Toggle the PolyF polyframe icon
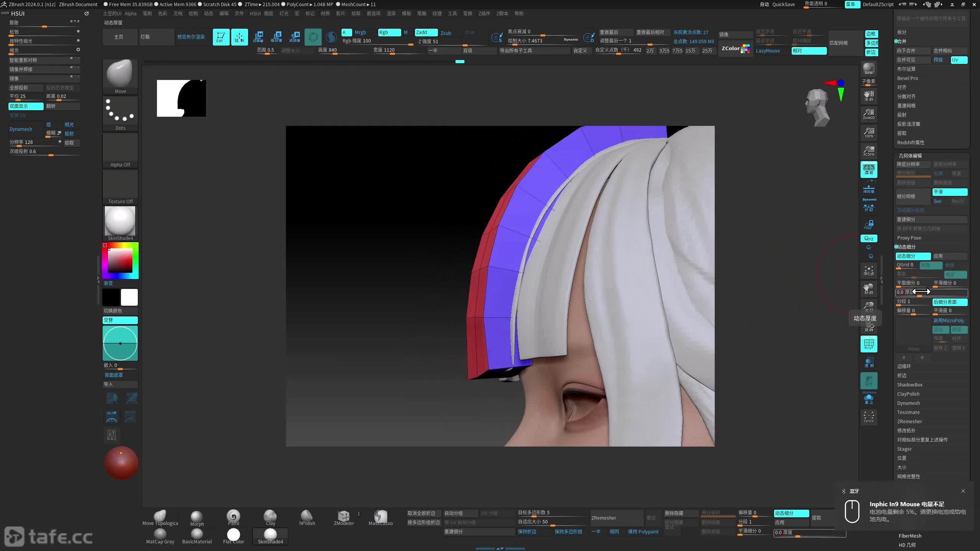The image size is (980, 551). coord(869,344)
